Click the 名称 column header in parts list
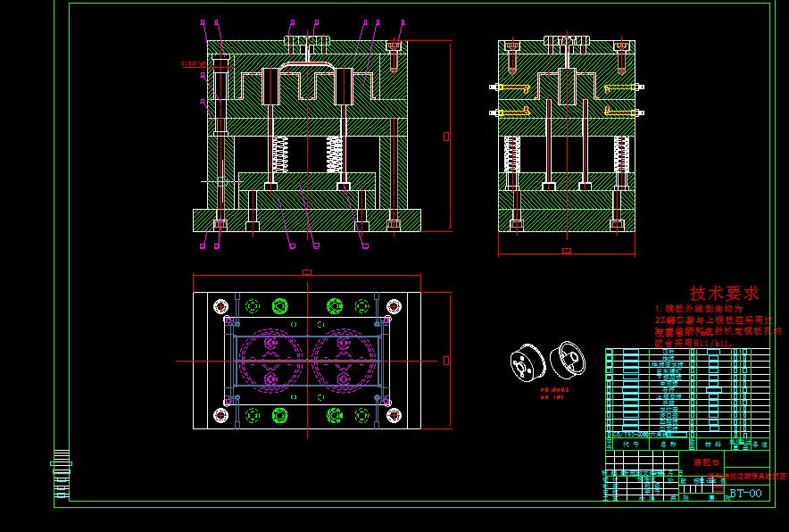 coord(669,444)
